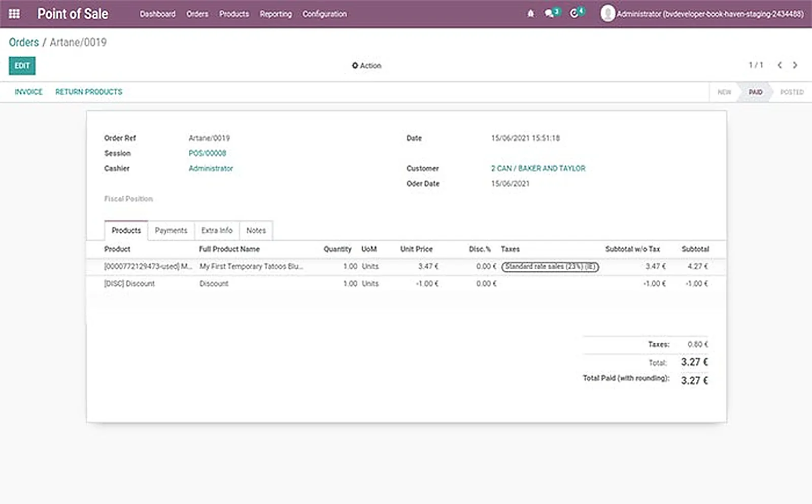Click the EDIT button

click(x=22, y=65)
